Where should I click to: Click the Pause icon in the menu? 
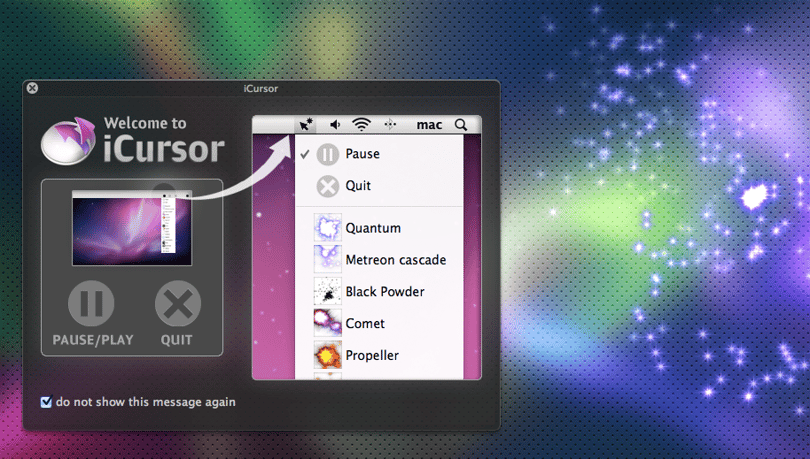328,154
